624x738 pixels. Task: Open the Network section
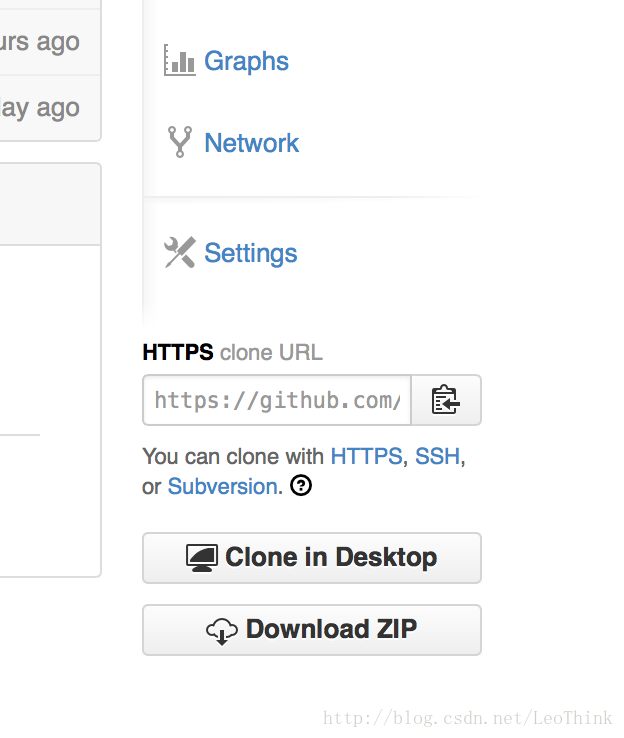[x=252, y=143]
